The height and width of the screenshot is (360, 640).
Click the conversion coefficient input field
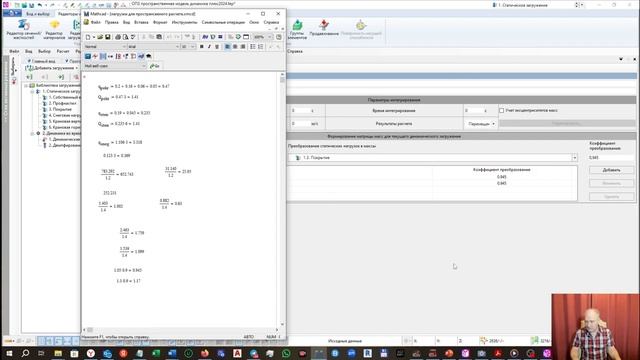pos(611,158)
